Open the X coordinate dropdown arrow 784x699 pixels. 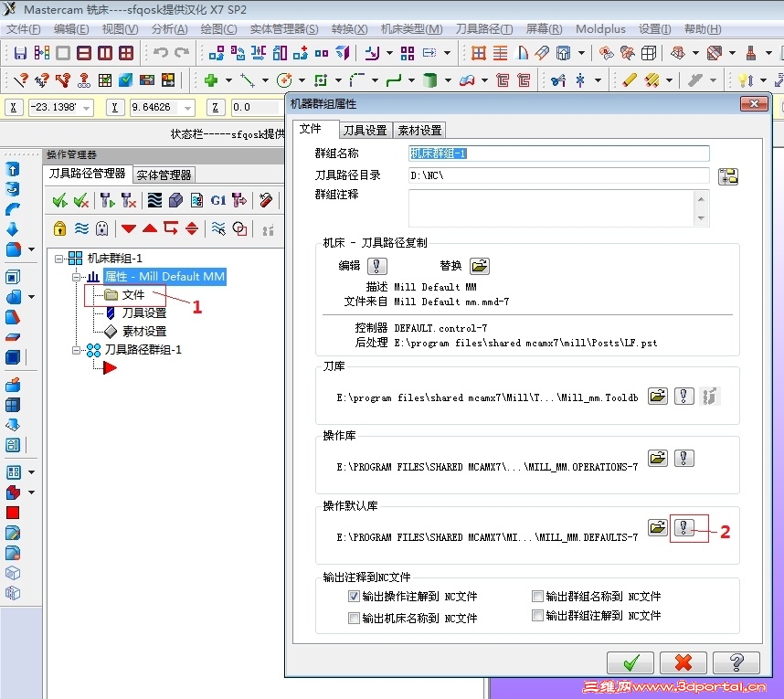(87, 108)
